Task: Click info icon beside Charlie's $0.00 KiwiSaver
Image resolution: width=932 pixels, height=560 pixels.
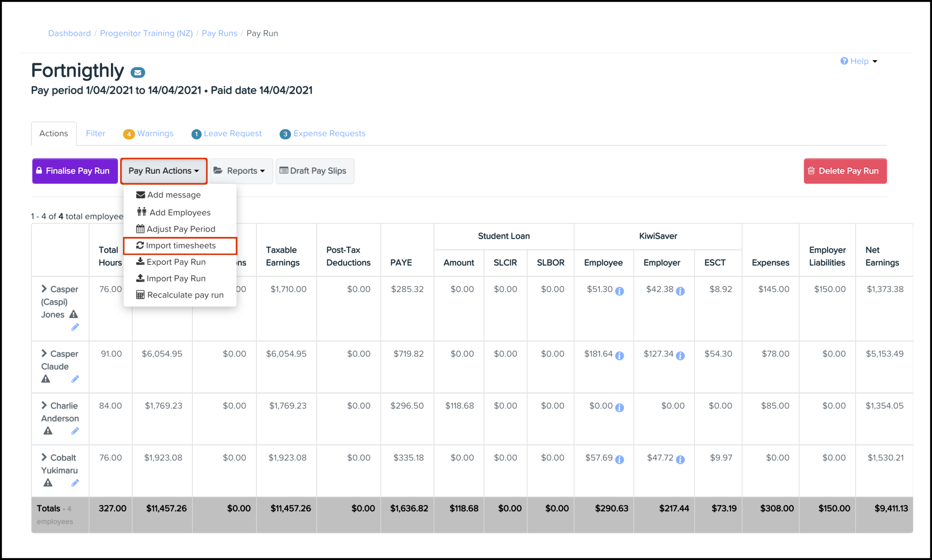Action: [619, 408]
